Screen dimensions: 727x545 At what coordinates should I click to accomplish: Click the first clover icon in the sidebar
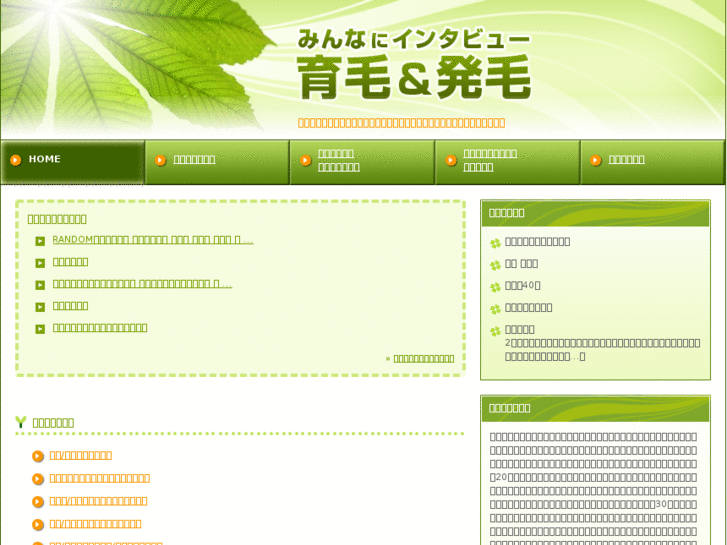pyautogui.click(x=495, y=243)
